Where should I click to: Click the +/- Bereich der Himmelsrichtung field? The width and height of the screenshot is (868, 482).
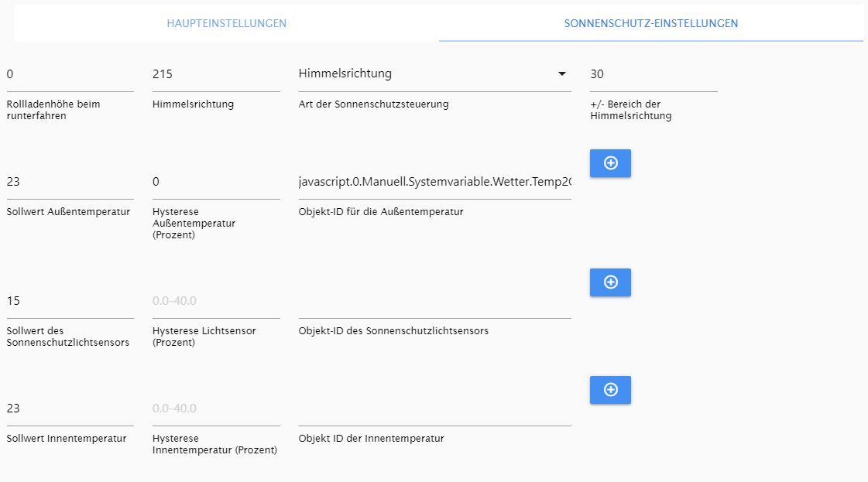[x=654, y=74]
